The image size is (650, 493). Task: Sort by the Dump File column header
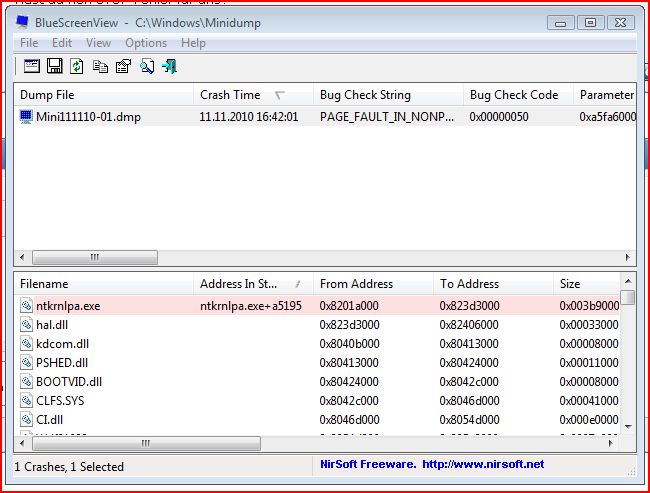pos(104,95)
